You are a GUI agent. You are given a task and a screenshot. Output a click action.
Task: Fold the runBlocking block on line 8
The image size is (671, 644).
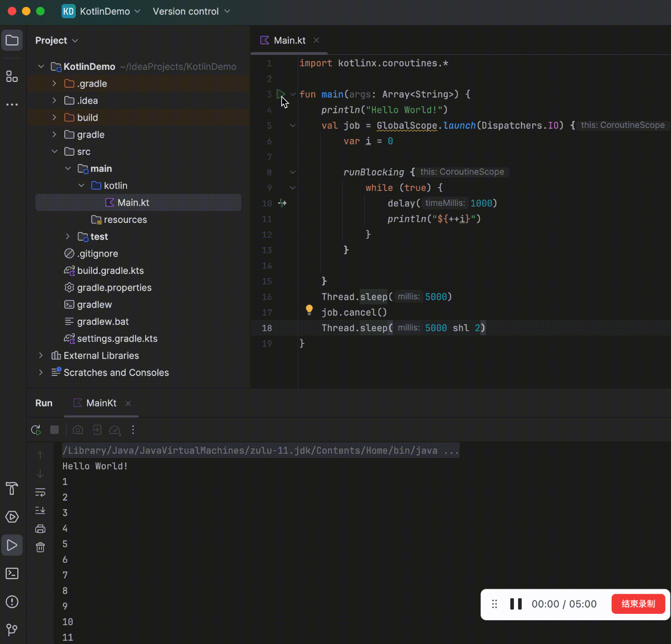point(293,172)
